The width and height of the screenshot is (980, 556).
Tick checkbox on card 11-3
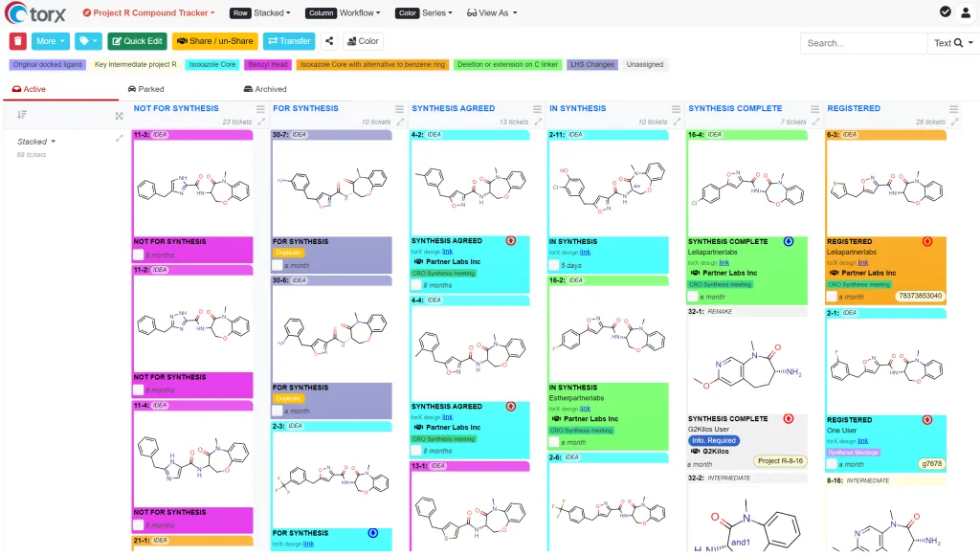click(138, 255)
